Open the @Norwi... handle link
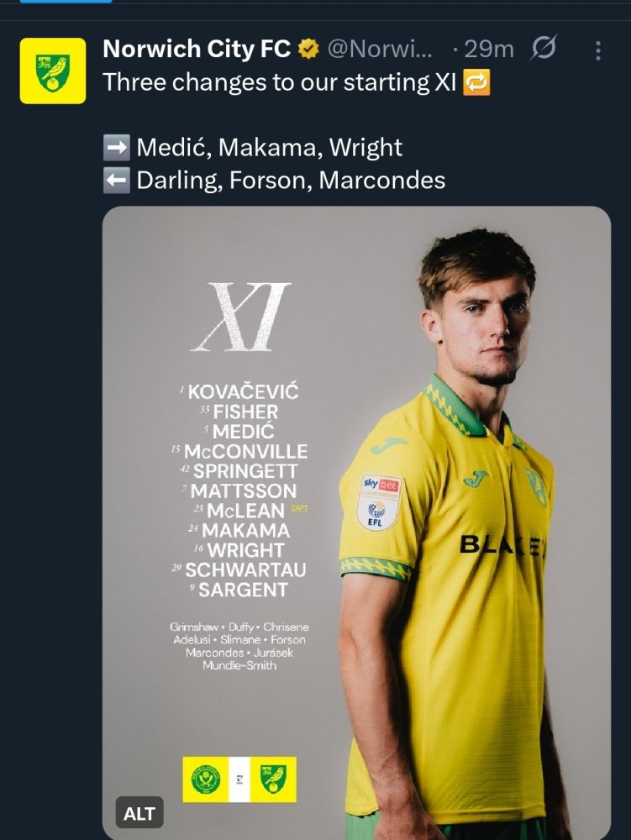Screen dimensions: 631x840 (380, 50)
